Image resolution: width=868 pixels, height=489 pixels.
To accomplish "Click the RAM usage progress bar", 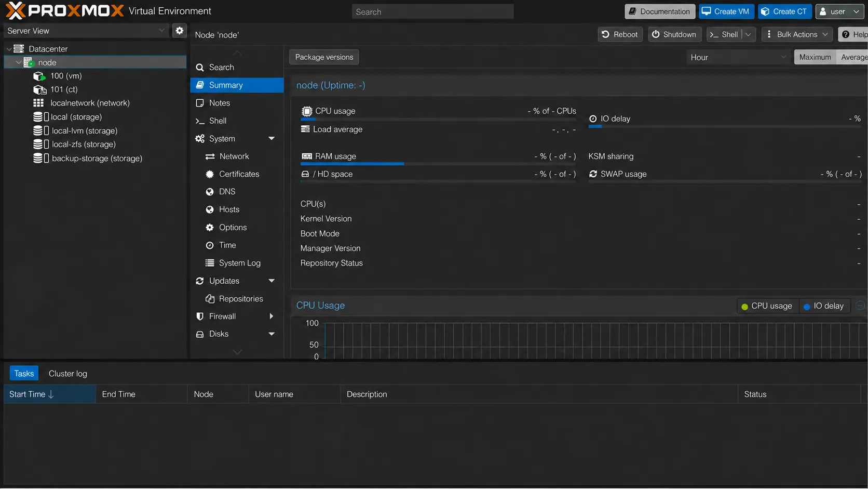I will point(439,164).
